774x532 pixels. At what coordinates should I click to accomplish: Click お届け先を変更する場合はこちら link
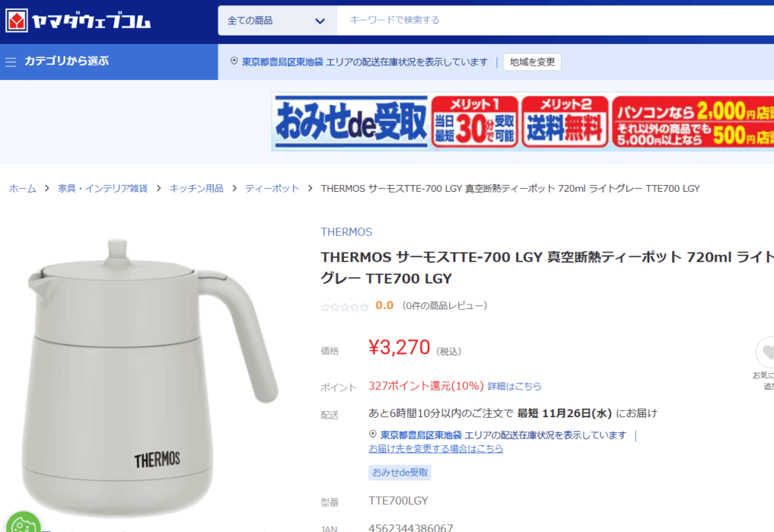point(436,449)
